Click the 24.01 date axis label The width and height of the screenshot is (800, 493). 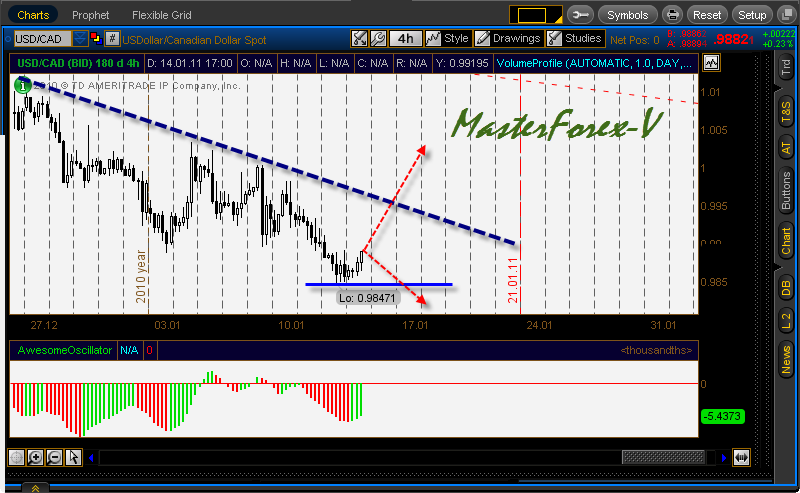click(x=539, y=325)
